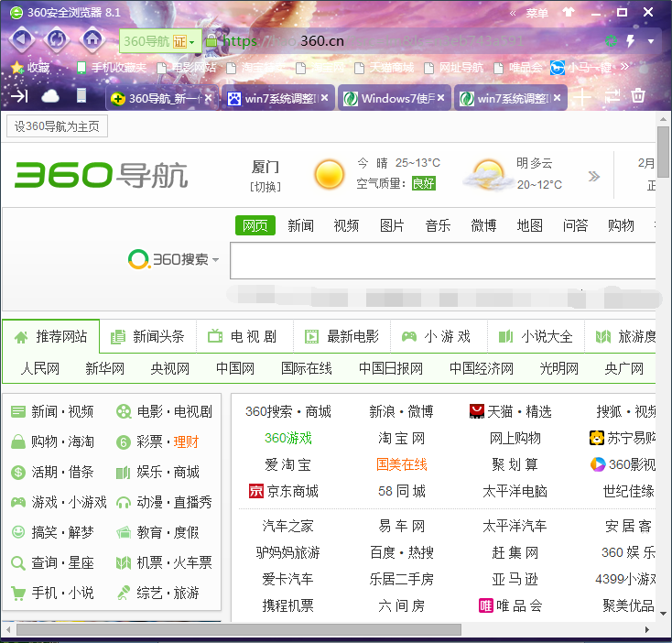Switch to 小游戏 tab
Screen dimensions: 672x643
[x=439, y=336]
